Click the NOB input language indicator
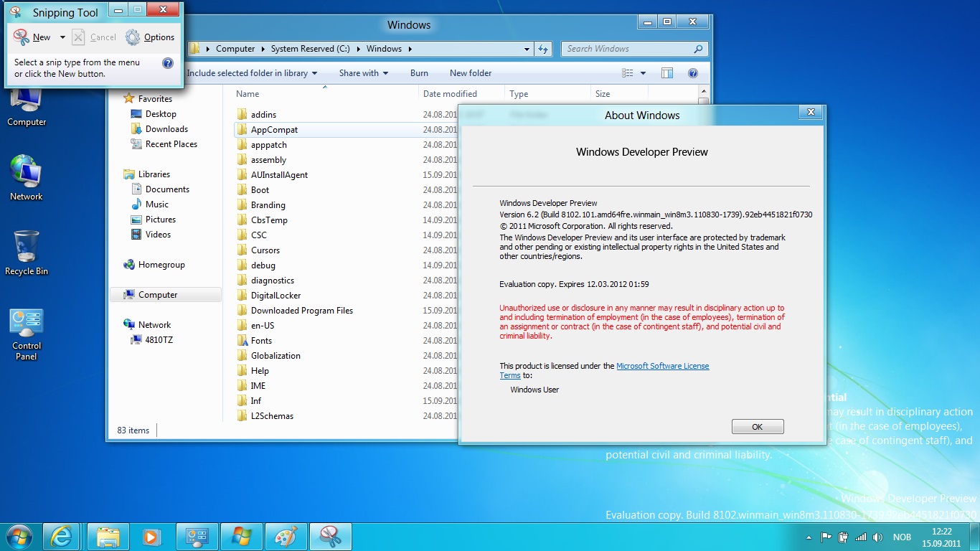 902,537
